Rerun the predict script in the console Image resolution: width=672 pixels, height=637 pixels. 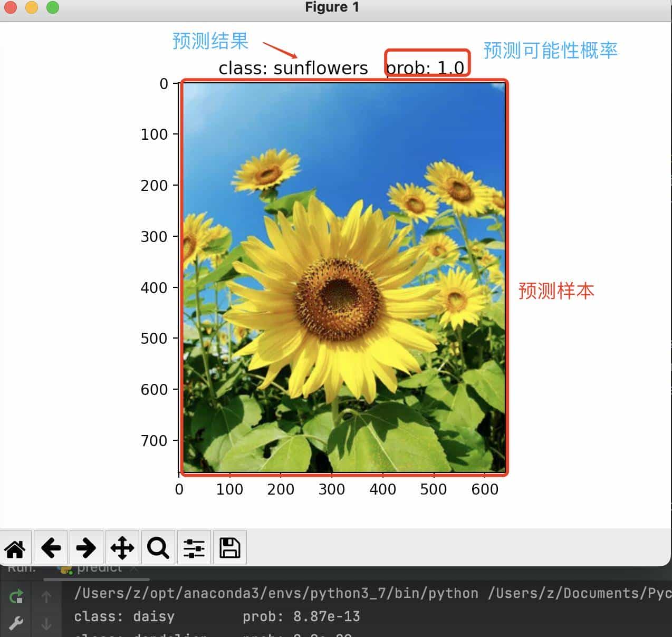16,596
